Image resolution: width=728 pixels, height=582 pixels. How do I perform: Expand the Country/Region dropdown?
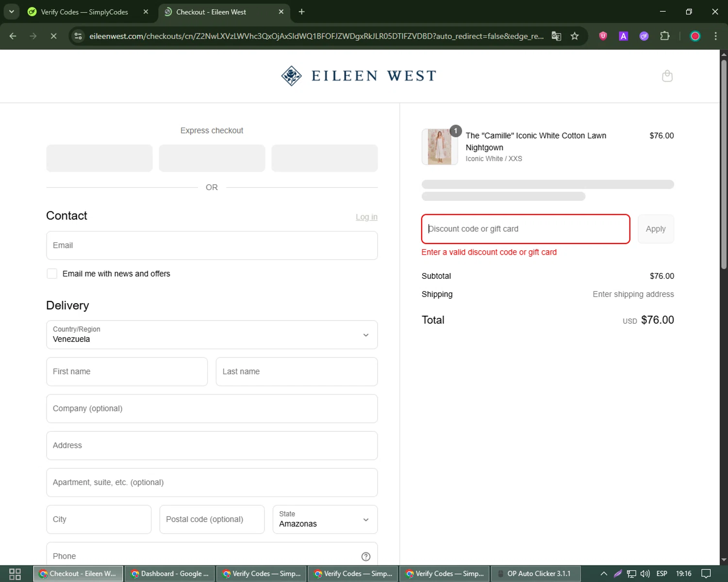[x=212, y=335]
